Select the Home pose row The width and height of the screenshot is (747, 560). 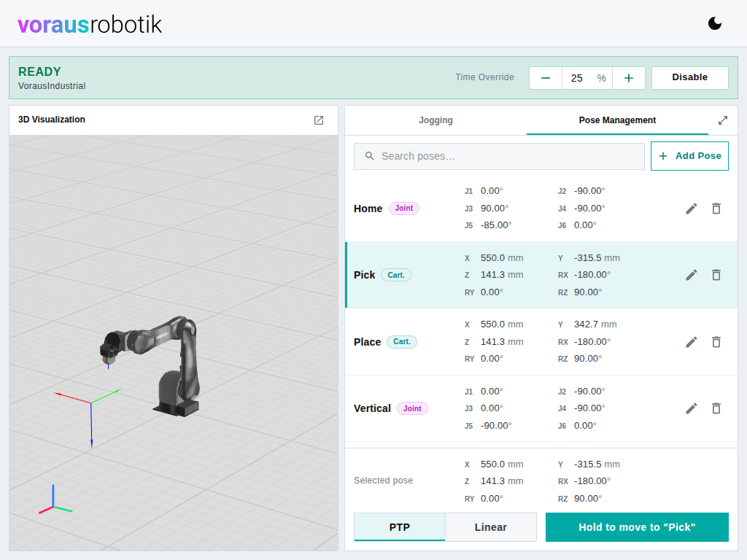tap(541, 208)
